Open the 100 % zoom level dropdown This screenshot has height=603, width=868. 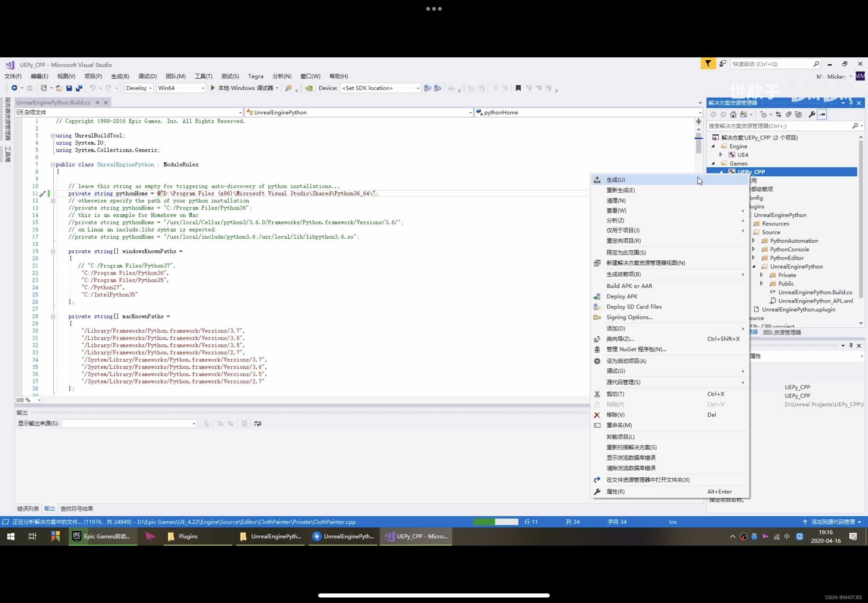[x=28, y=400]
